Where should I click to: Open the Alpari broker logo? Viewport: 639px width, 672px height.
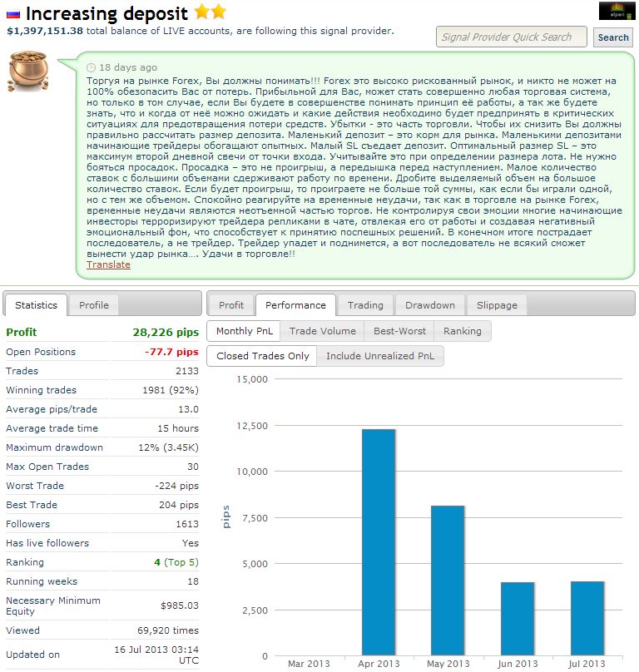point(617,11)
